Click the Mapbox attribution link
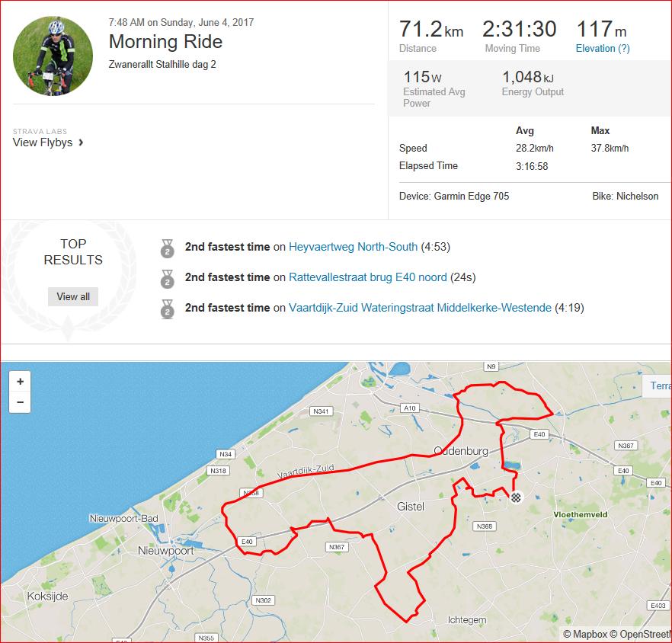Screen dimensions: 672x643 (585, 635)
